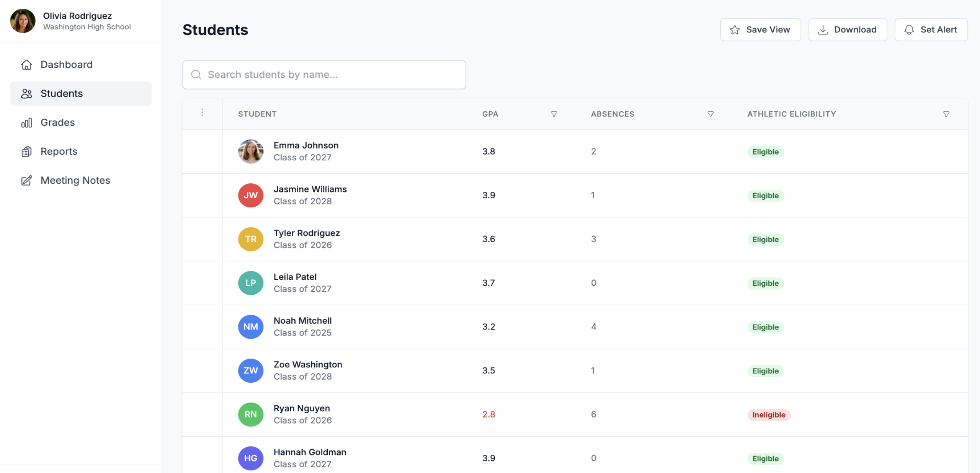Click the download arrow icon
This screenshot has width=980, height=473.
[x=823, y=30]
